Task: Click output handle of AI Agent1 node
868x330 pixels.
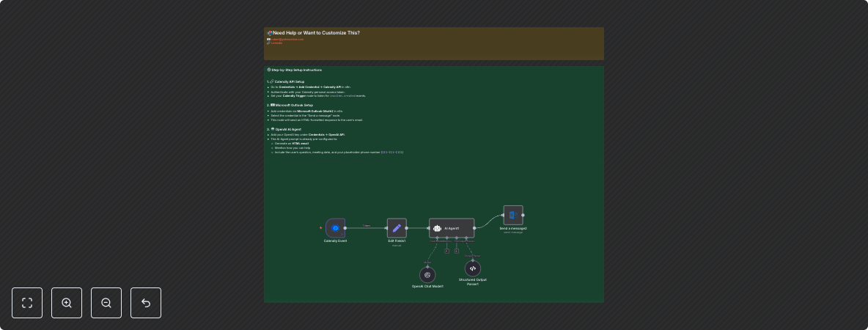Action: pos(474,228)
